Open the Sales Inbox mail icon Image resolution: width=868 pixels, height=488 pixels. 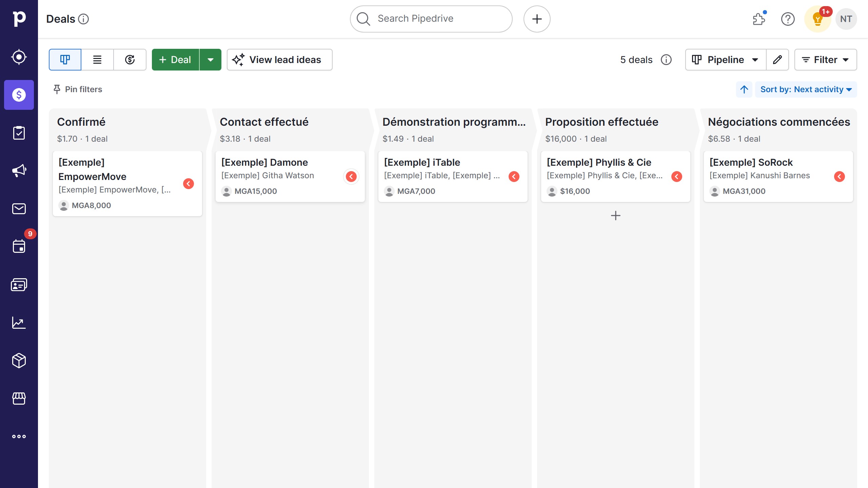tap(19, 208)
